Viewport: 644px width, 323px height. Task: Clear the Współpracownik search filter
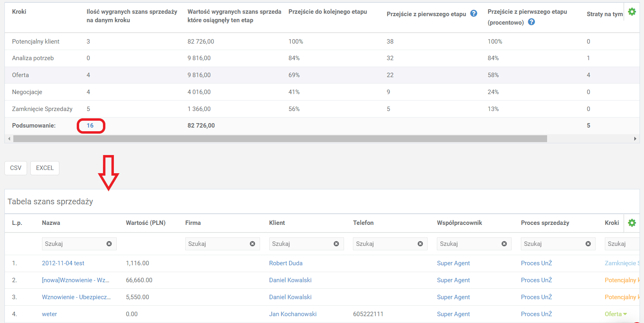(x=504, y=244)
